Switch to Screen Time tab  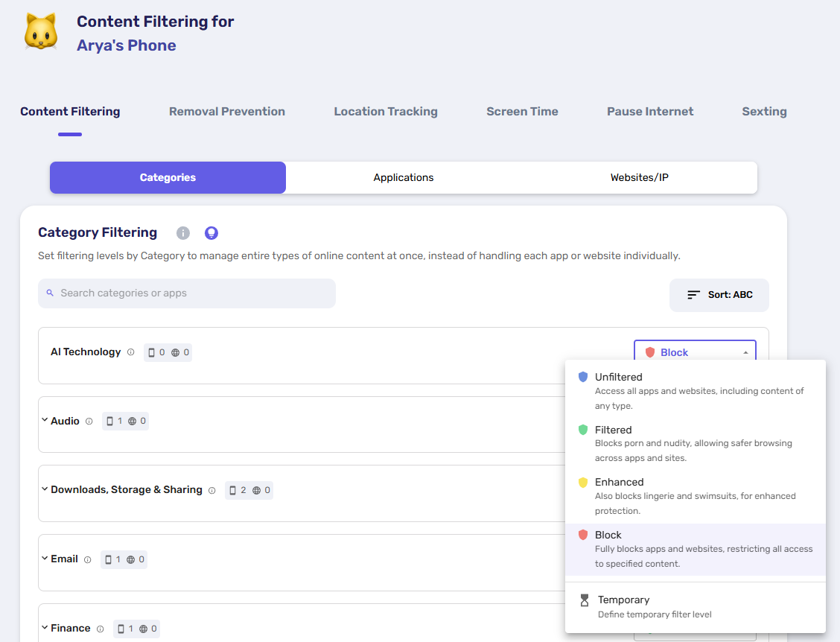tap(522, 112)
